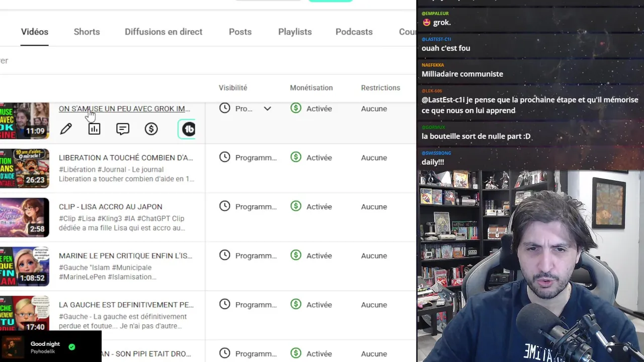Click the Lisa clip thumbnail 2:58
The height and width of the screenshot is (362, 644).
point(25,217)
